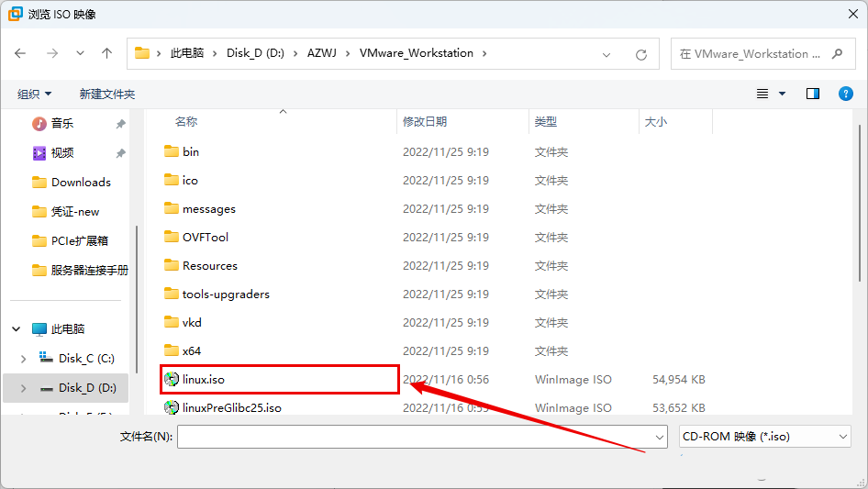Viewport: 868px width, 489px height.
Task: Expand the Disk_C (C:) tree node
Action: (23, 359)
